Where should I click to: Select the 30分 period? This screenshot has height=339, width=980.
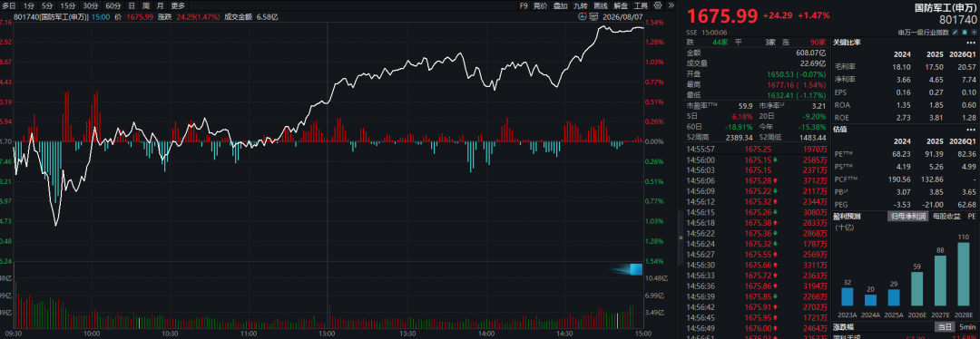[x=91, y=5]
